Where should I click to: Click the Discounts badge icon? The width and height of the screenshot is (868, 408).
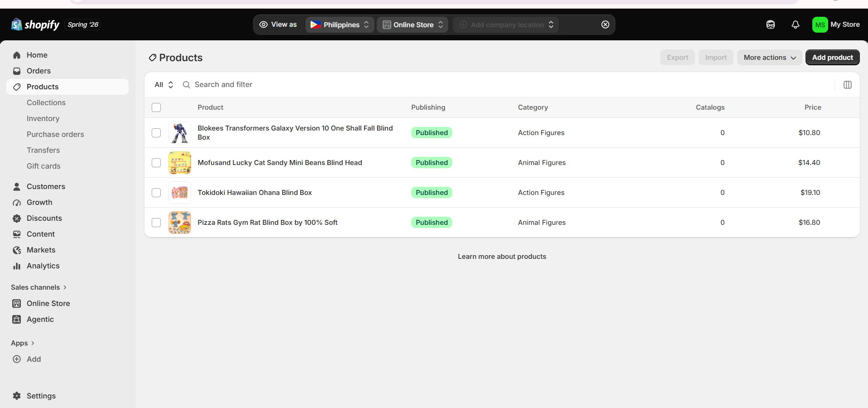point(17,218)
